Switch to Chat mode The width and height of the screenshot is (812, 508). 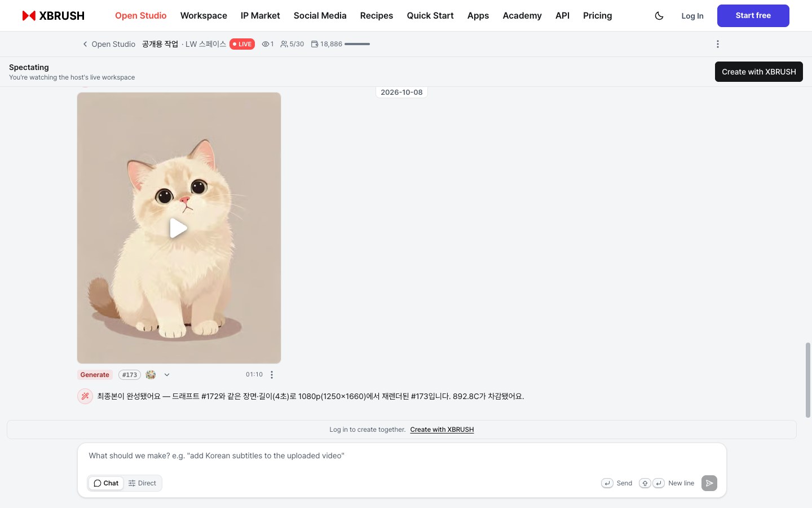point(106,483)
